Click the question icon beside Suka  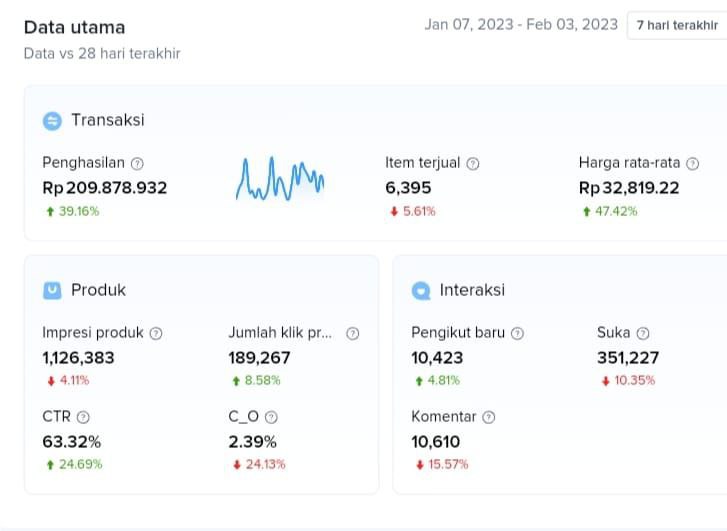pos(643,333)
